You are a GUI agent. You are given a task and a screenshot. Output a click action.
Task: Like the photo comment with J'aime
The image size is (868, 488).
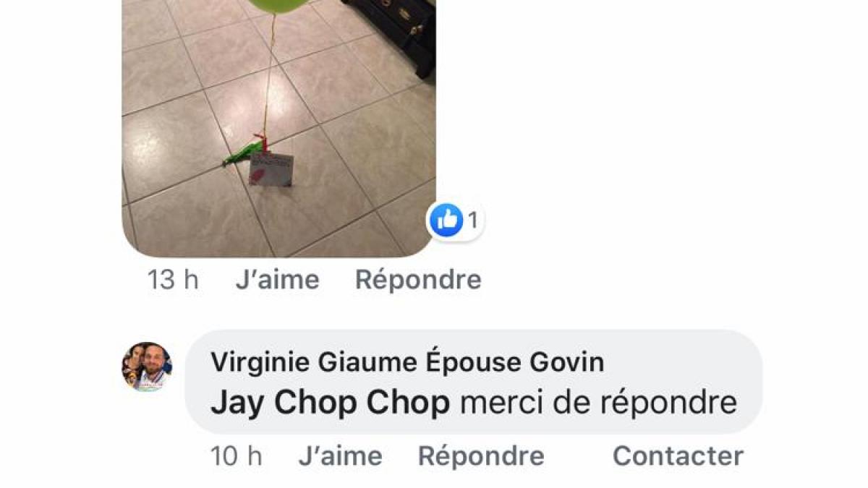coord(277,280)
